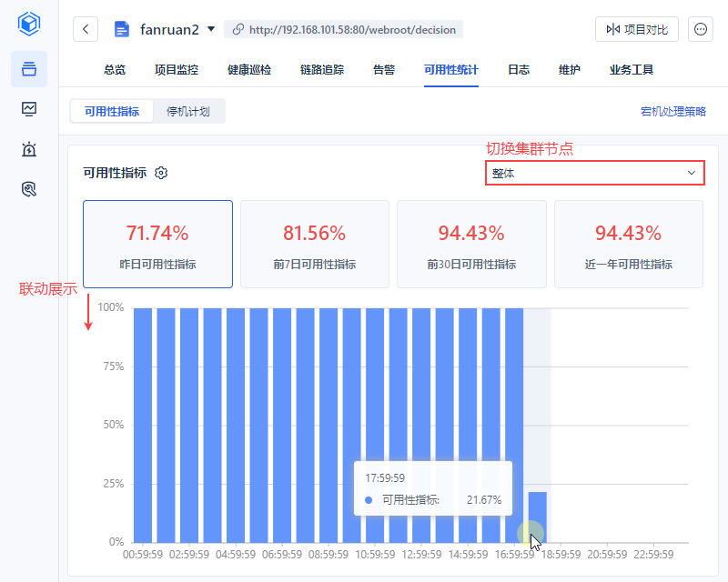
Task: Switch to the 链路追踪 tab
Action: [322, 70]
